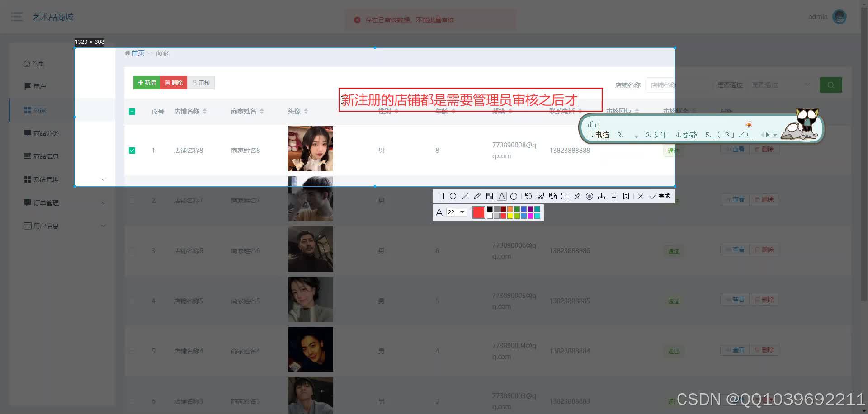Viewport: 868px width, 414px height.
Task: Expand the 用户信息 sidebar chevron
Action: click(103, 226)
